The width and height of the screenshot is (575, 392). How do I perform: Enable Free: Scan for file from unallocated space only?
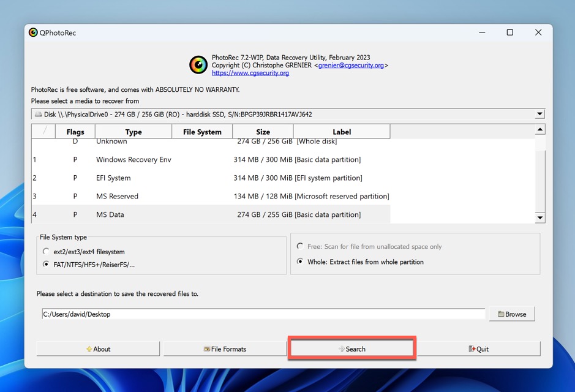299,246
